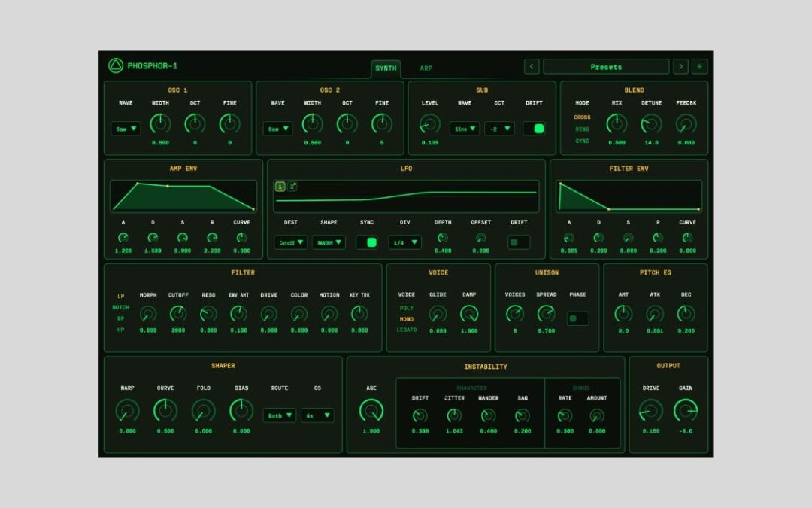
Task: Select NOTCH filter type
Action: [120, 307]
